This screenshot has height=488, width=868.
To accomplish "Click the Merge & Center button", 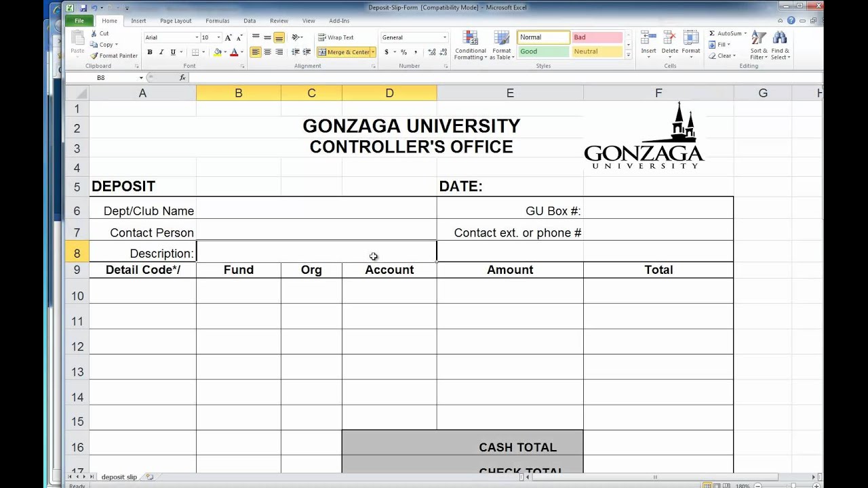I will coord(343,52).
